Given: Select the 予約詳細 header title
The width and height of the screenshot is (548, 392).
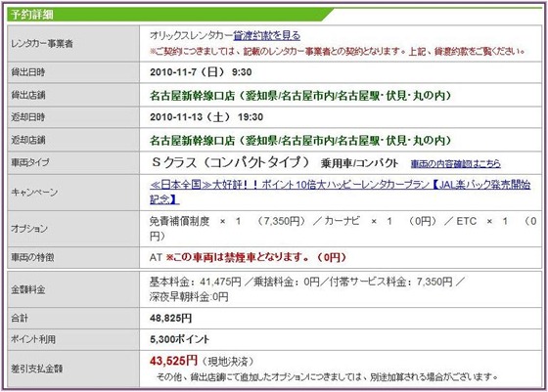Looking at the screenshot, I should pyautogui.click(x=31, y=15).
